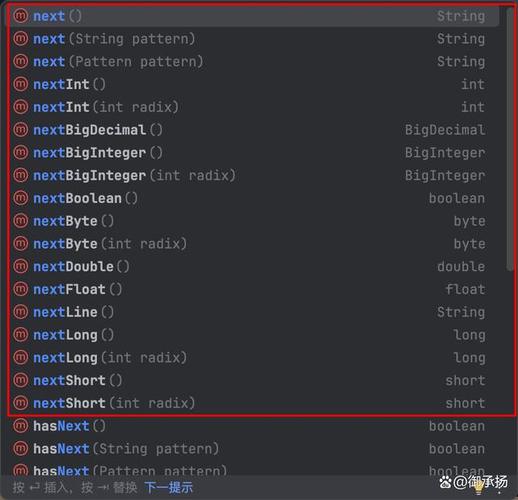Image resolution: width=518 pixels, height=500 pixels.
Task: Click the method icon beside nextShort(int radix)
Action: pyautogui.click(x=21, y=403)
